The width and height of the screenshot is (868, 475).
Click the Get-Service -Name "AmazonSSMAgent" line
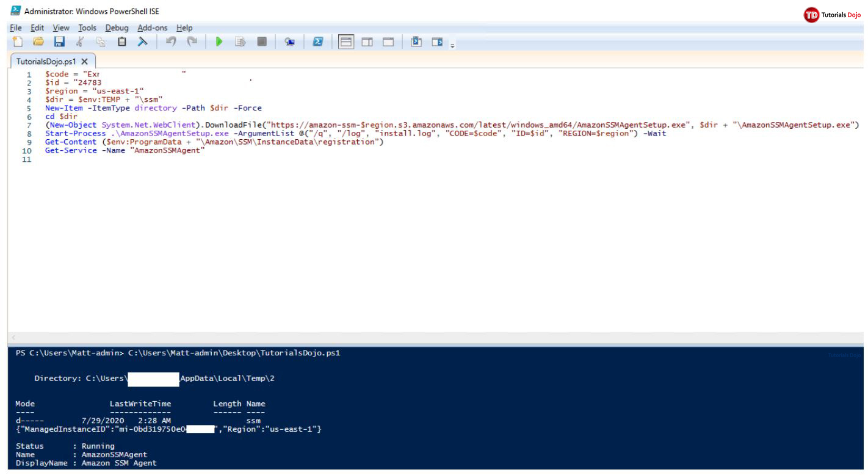point(125,150)
